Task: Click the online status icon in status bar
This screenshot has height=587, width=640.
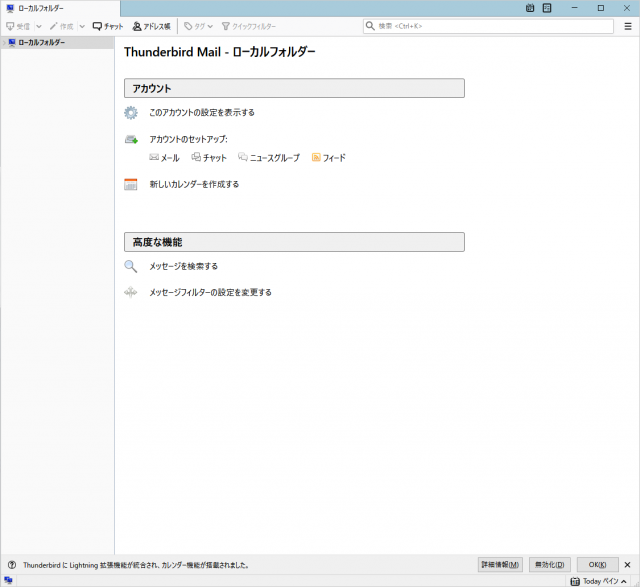Action: click(x=8, y=580)
